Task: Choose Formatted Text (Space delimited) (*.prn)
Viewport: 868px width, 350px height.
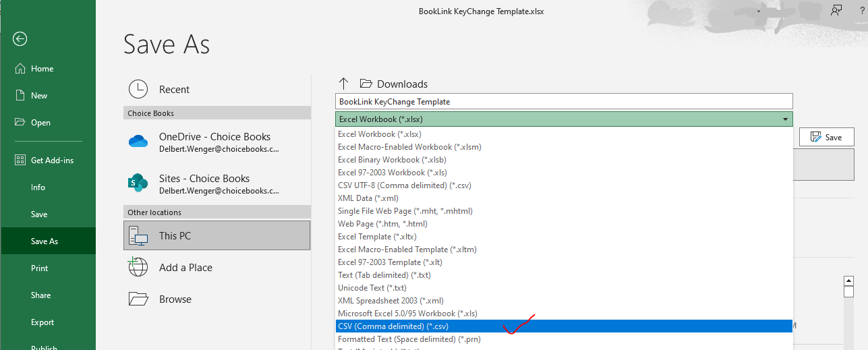Action: (564, 339)
